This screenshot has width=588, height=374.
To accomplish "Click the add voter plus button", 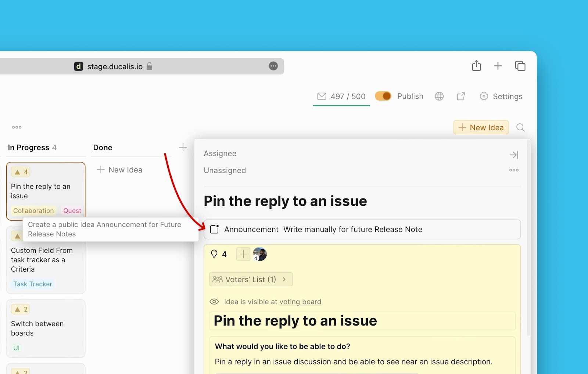I will (x=243, y=254).
